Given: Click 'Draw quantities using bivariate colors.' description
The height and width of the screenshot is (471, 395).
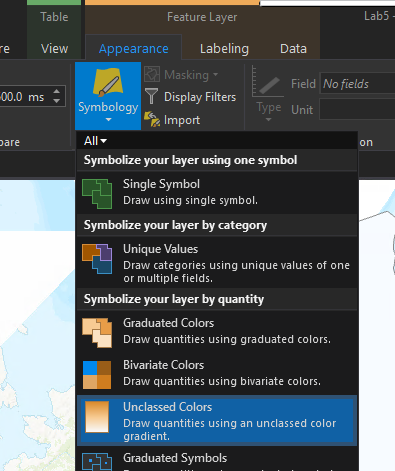Looking at the screenshot, I should tap(222, 381).
